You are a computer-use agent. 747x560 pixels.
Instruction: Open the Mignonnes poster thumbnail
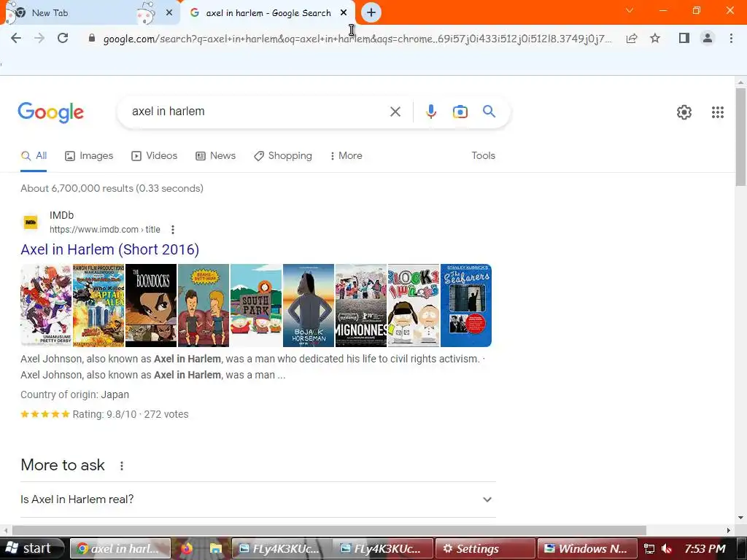[360, 306]
